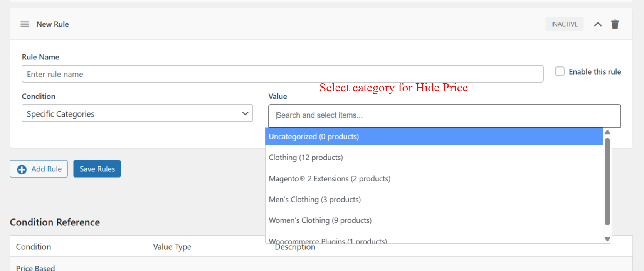Choose Women's Clothing (9 products)

434,220
